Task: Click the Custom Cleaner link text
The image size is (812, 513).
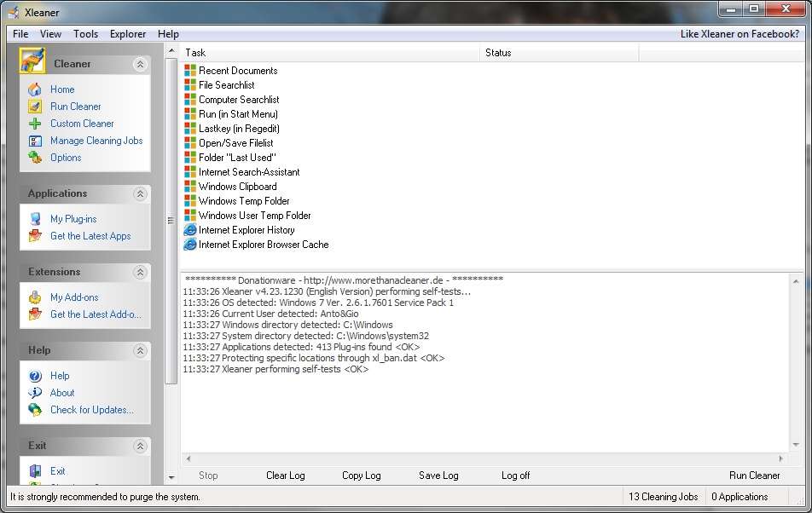Action: click(x=82, y=124)
